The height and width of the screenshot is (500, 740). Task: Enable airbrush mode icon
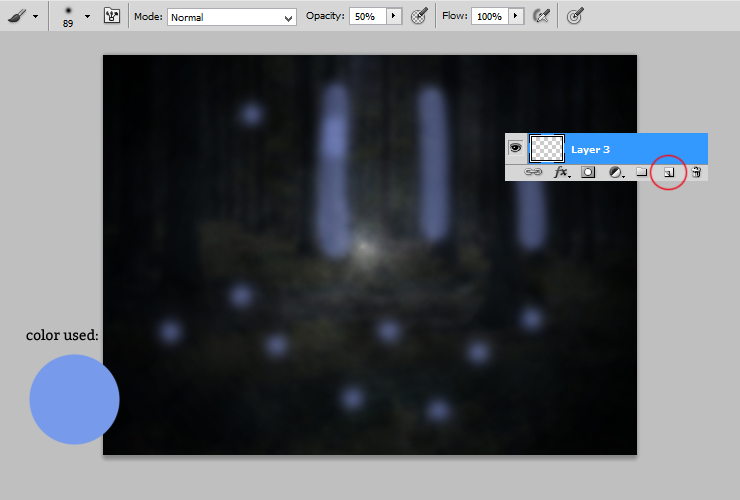[x=541, y=16]
